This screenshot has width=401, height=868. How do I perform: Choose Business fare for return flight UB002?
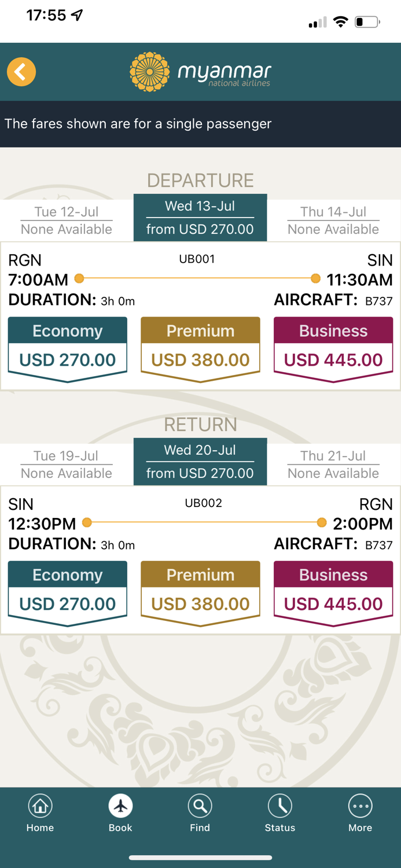(x=333, y=591)
